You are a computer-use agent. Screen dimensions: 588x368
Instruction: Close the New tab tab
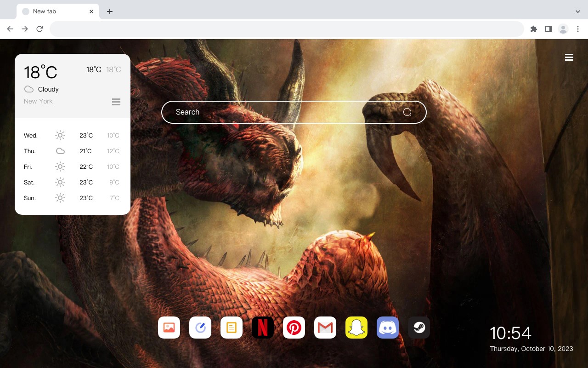click(x=91, y=11)
